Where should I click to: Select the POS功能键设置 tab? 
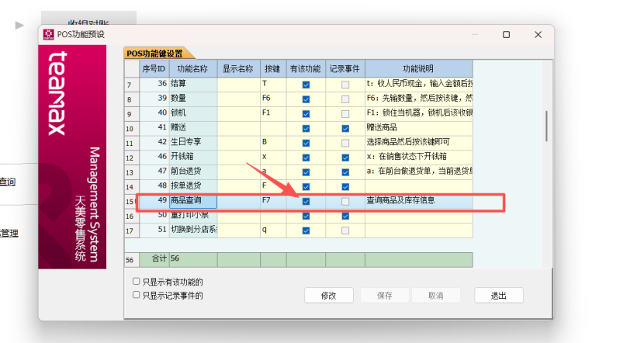pos(158,54)
